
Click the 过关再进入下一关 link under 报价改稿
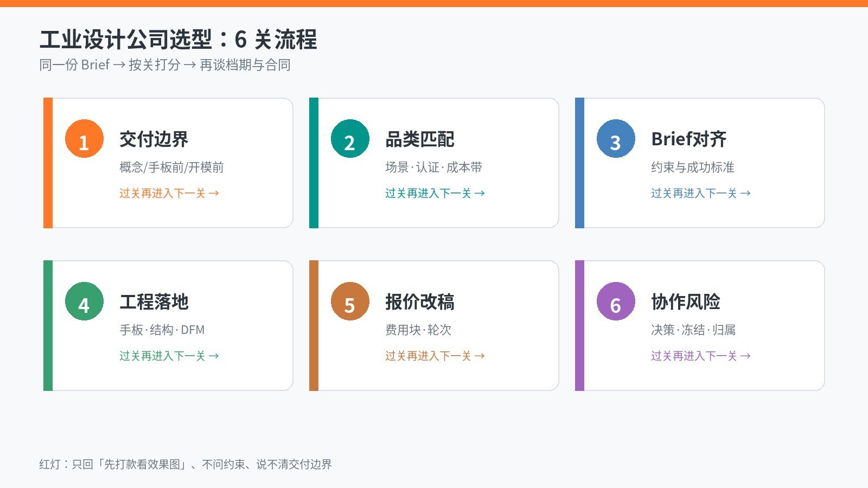[x=435, y=356]
